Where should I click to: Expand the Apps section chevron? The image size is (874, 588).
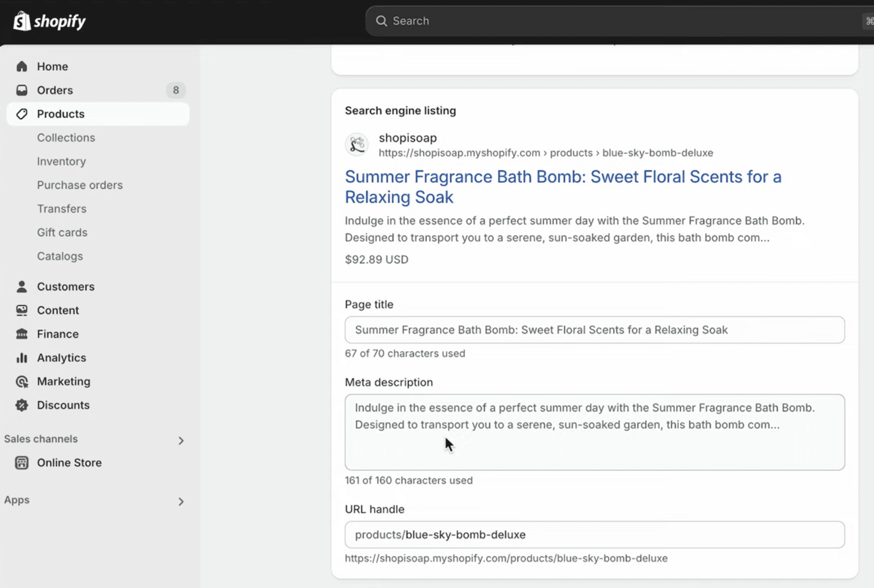[x=181, y=501]
